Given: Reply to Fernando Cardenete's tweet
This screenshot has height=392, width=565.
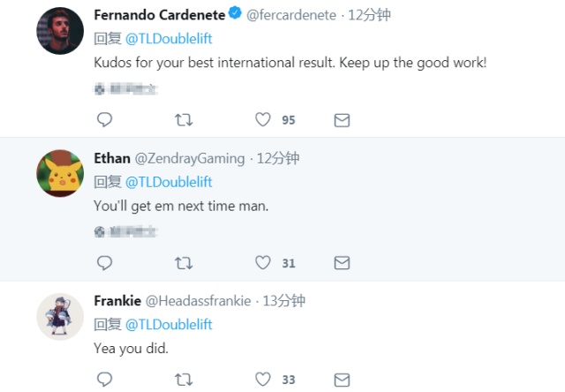Looking at the screenshot, I should [x=104, y=119].
